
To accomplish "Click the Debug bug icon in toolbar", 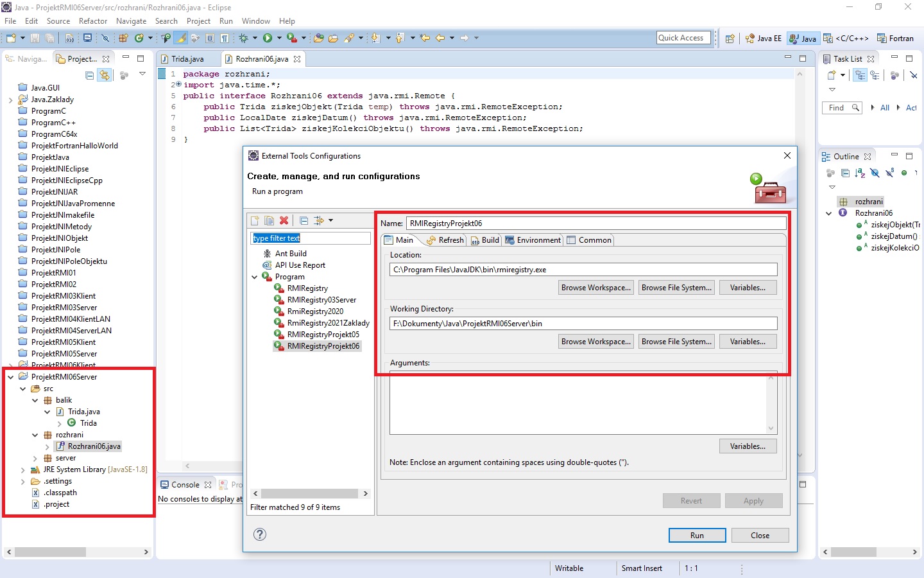I will tap(244, 38).
